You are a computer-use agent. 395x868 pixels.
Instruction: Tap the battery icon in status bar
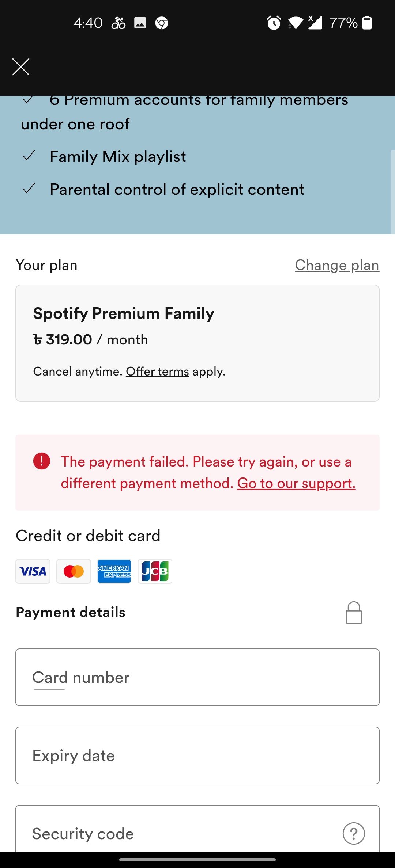coord(367,23)
